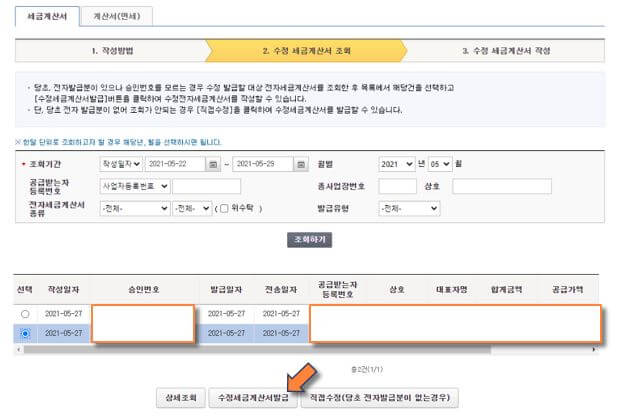The width and height of the screenshot is (619, 418).
Task: Click second row 발급일자 cell 2021-05-27
Action: 226,334
